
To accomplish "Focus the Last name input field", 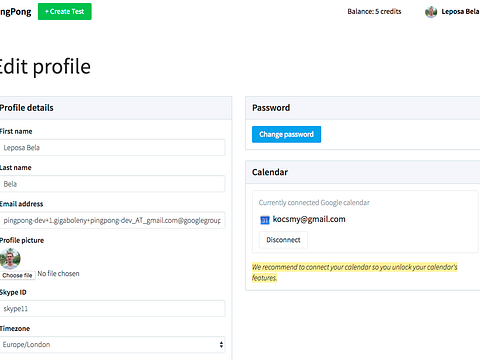I will click(112, 184).
